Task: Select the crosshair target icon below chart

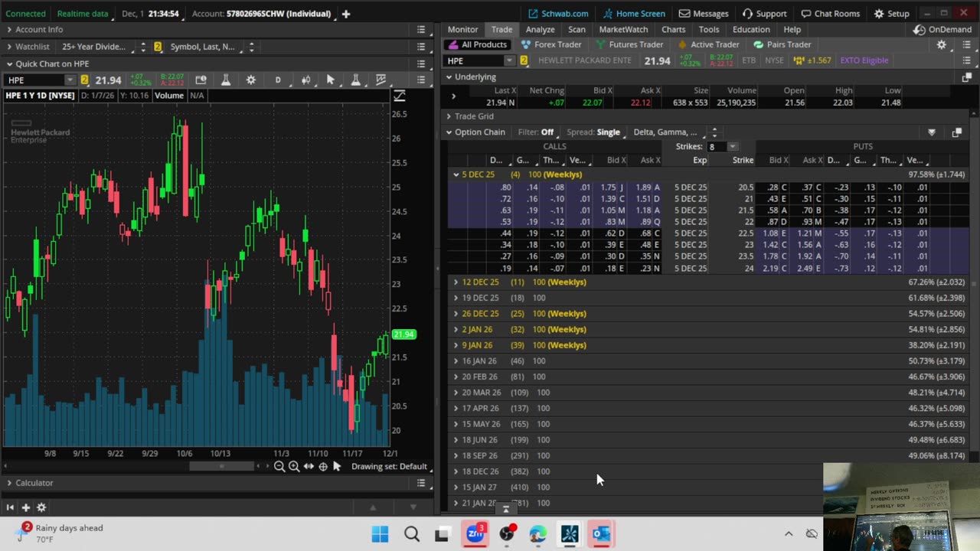Action: (323, 466)
